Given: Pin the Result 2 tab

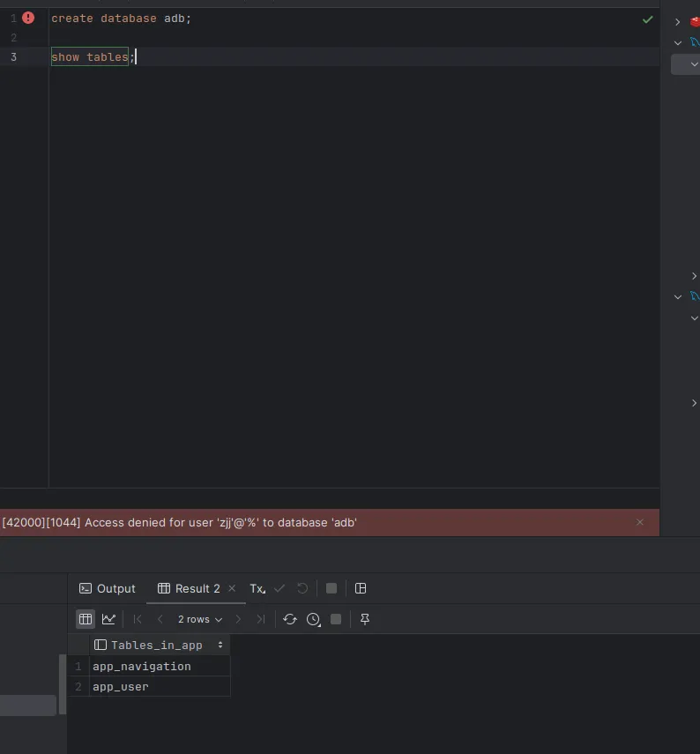Looking at the screenshot, I should pyautogui.click(x=365, y=619).
